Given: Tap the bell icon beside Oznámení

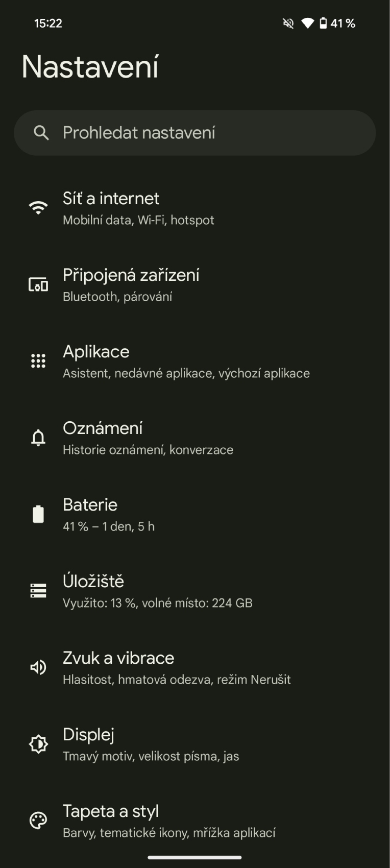Looking at the screenshot, I should point(38,438).
